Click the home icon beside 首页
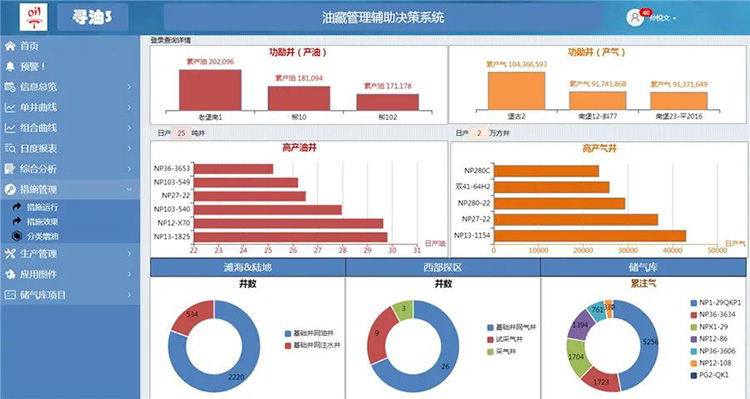Image resolution: width=750 pixels, height=399 pixels. tap(10, 46)
